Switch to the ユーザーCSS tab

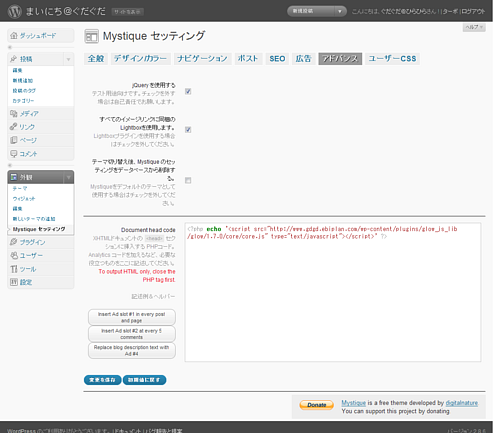pyautogui.click(x=392, y=59)
